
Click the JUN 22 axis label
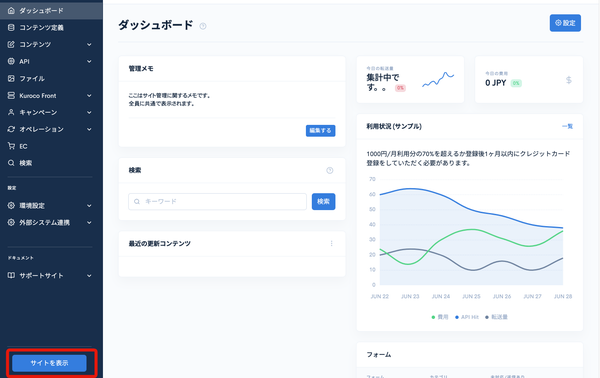380,297
